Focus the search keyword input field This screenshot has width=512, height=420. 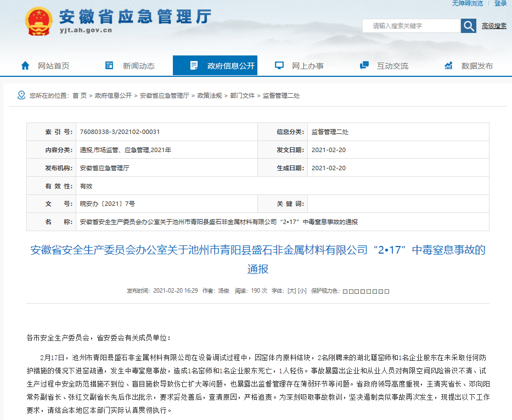(412, 26)
